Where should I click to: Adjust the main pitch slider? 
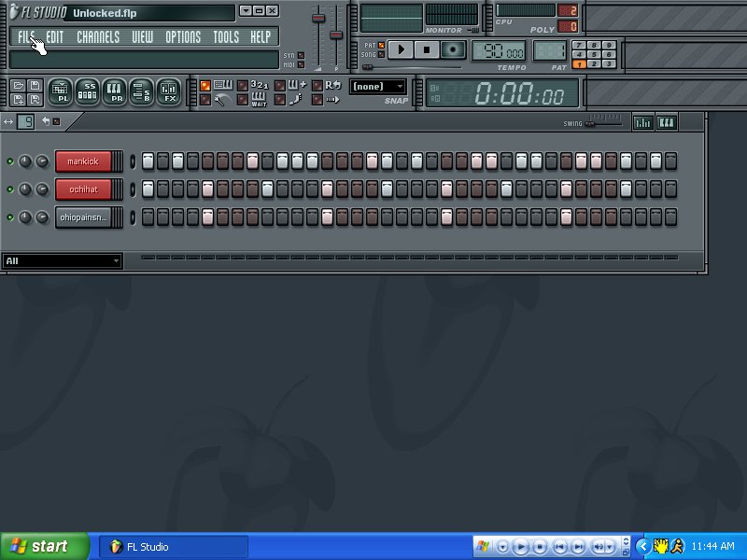point(336,37)
